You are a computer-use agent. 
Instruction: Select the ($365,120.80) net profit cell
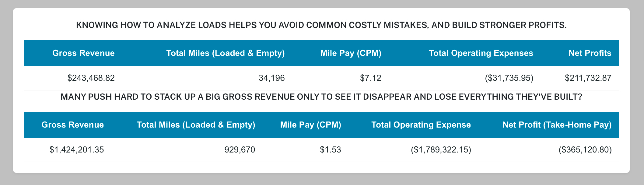(x=585, y=150)
